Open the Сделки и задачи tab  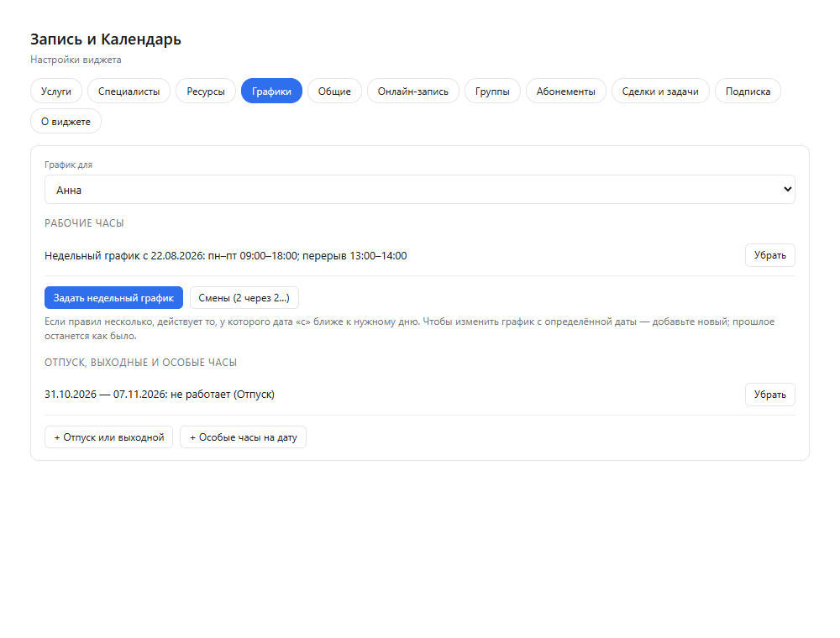point(660,91)
